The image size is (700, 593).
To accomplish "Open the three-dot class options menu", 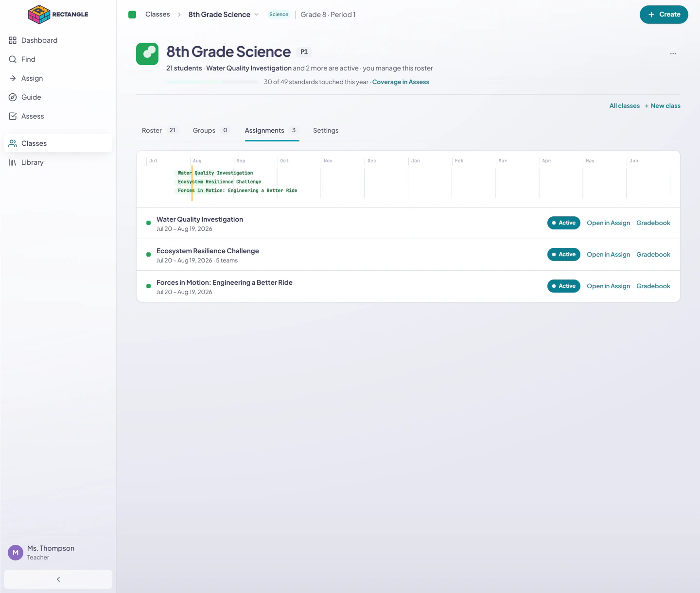I will pyautogui.click(x=673, y=54).
